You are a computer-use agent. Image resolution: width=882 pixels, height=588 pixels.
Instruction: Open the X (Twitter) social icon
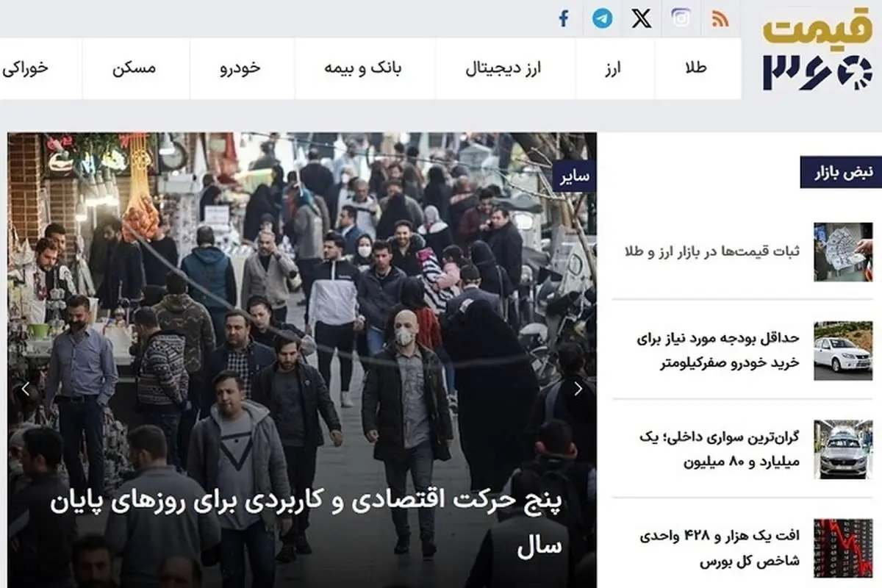pyautogui.click(x=642, y=18)
